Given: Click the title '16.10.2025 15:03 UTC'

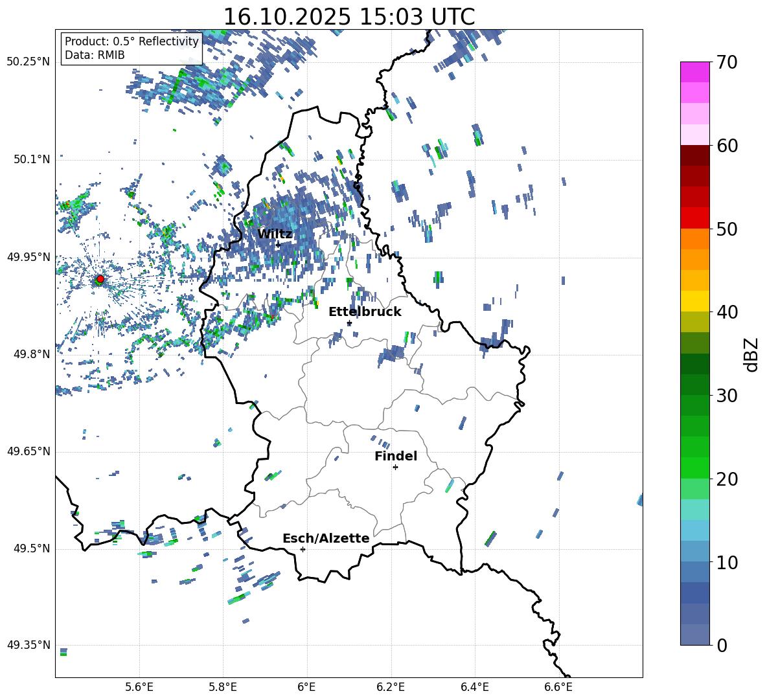Looking at the screenshot, I should point(349,17).
